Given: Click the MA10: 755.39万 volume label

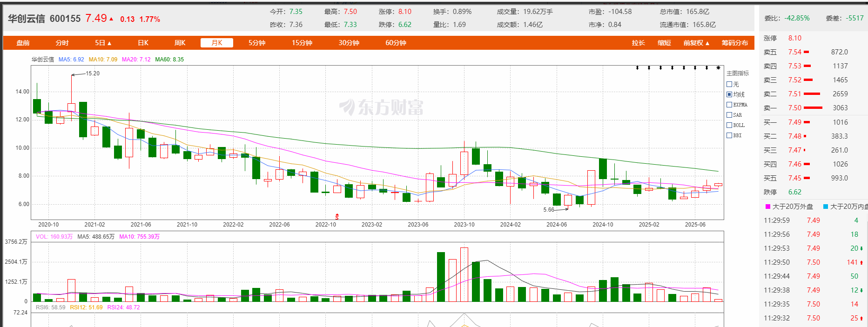Looking at the screenshot, I should tap(139, 237).
